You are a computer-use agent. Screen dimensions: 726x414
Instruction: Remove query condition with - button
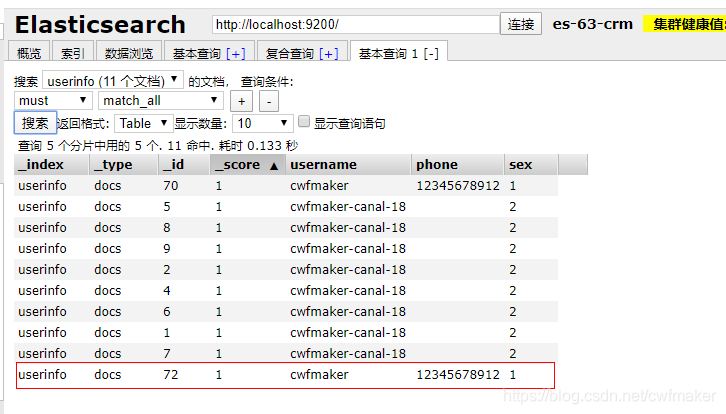(x=269, y=102)
